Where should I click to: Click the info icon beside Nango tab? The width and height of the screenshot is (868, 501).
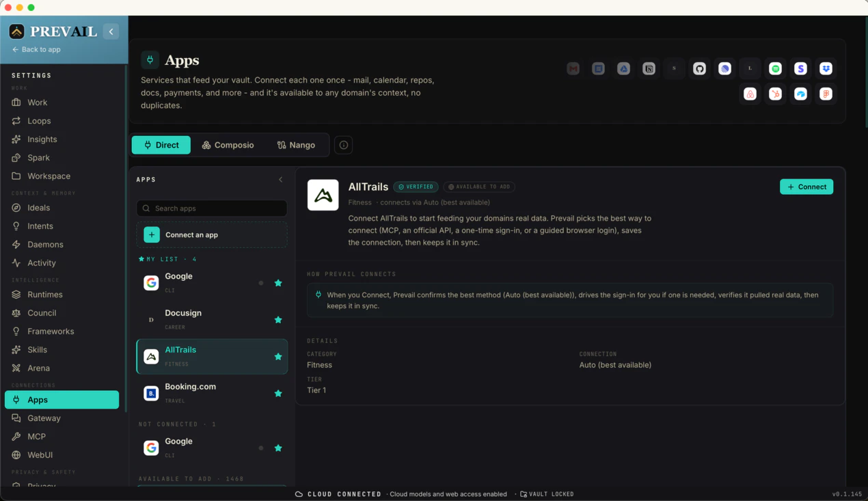pos(344,145)
